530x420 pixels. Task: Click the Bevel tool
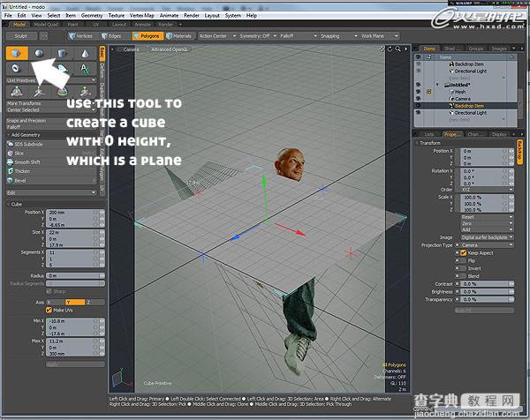[x=51, y=181]
